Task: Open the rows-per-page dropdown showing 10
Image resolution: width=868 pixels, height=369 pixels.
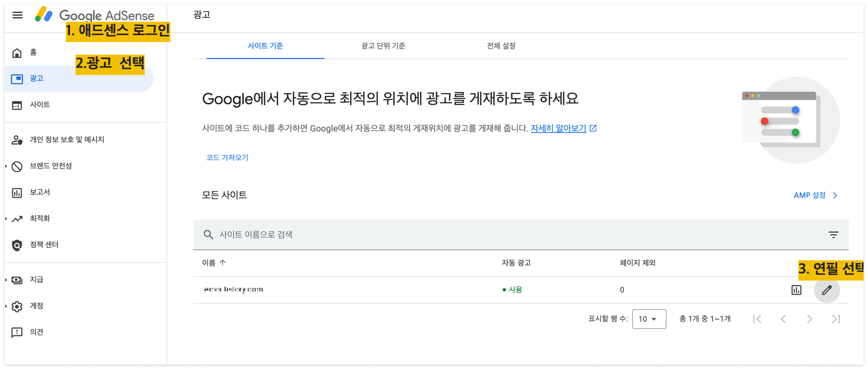Action: (x=649, y=319)
